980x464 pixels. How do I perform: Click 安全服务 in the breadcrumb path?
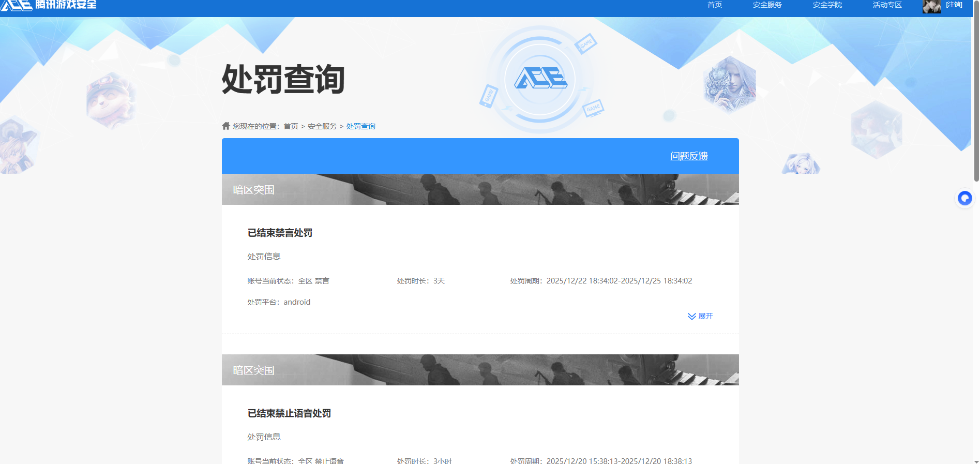[322, 126]
